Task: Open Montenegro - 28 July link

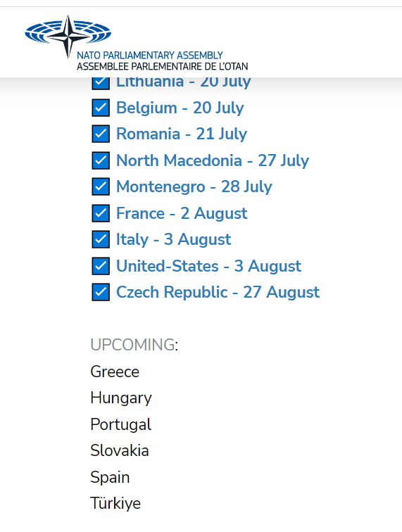Action: (x=194, y=187)
